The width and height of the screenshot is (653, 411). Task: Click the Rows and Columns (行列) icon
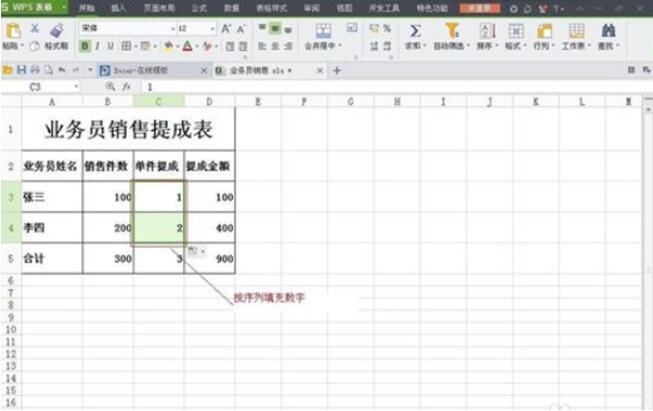[x=546, y=31]
